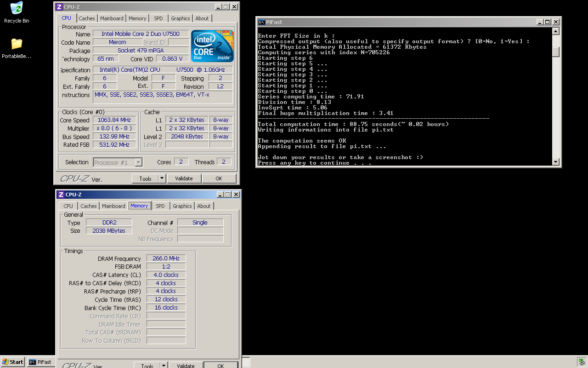The image size is (588, 368).
Task: Click memory Type field DDR2
Action: [109, 223]
